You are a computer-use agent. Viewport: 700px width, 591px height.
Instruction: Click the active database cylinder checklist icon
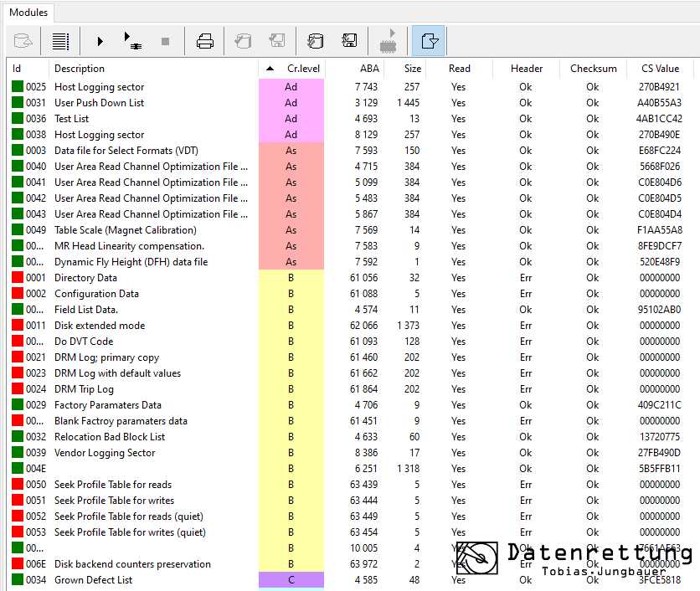click(x=315, y=41)
